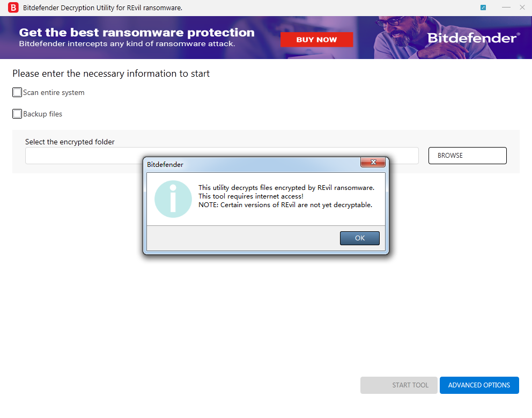
Task: Close the Decryption Utility main window
Action: tap(522, 8)
